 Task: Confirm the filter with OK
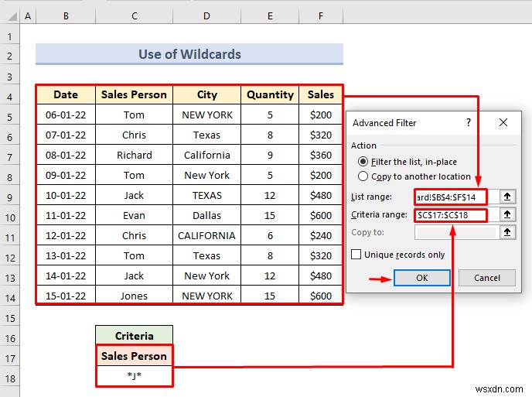click(x=421, y=278)
